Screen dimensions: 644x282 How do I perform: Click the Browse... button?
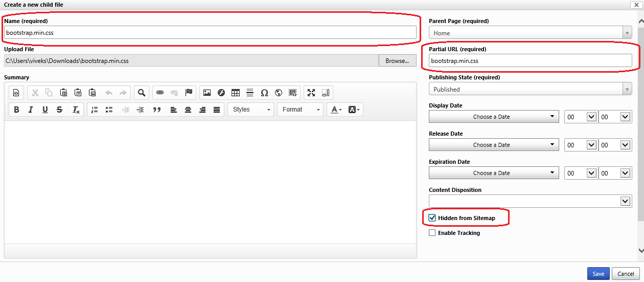point(397,61)
